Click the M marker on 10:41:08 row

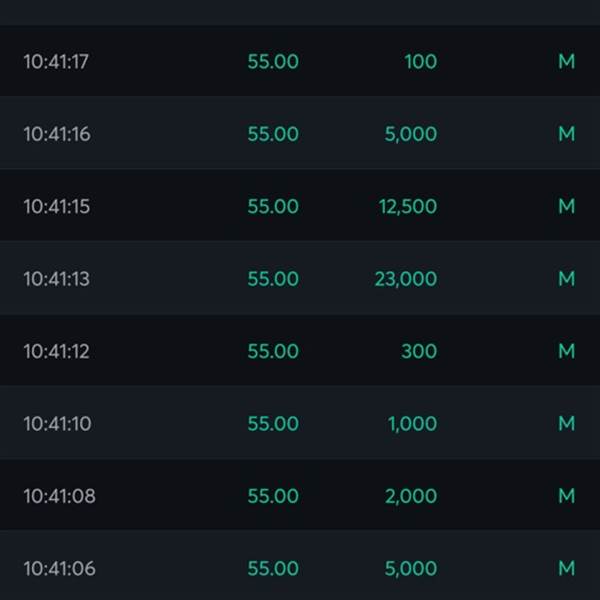(566, 496)
